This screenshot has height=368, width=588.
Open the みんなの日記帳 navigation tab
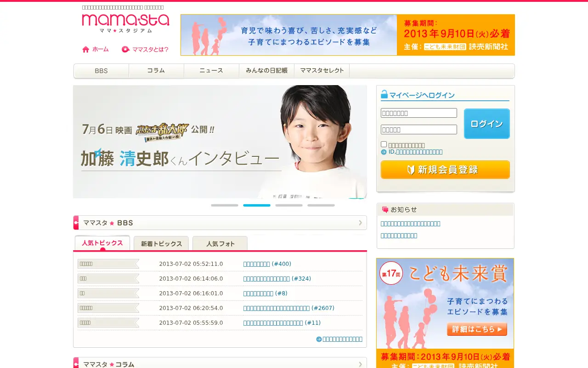[266, 71]
